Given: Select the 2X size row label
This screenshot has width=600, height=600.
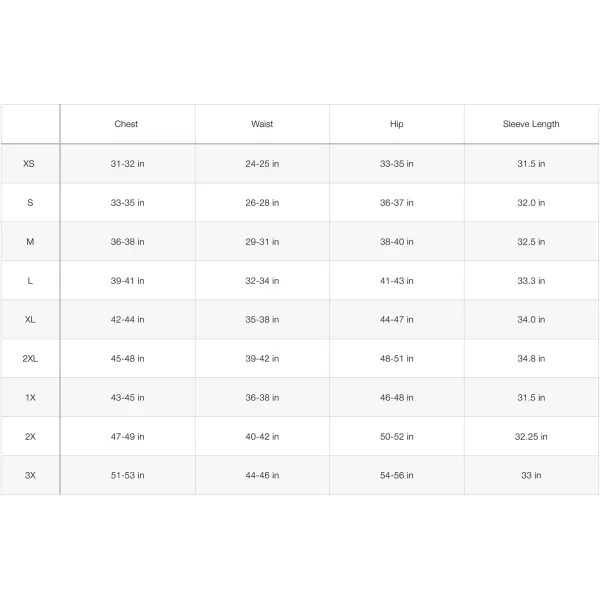Looking at the screenshot, I should [x=30, y=436].
